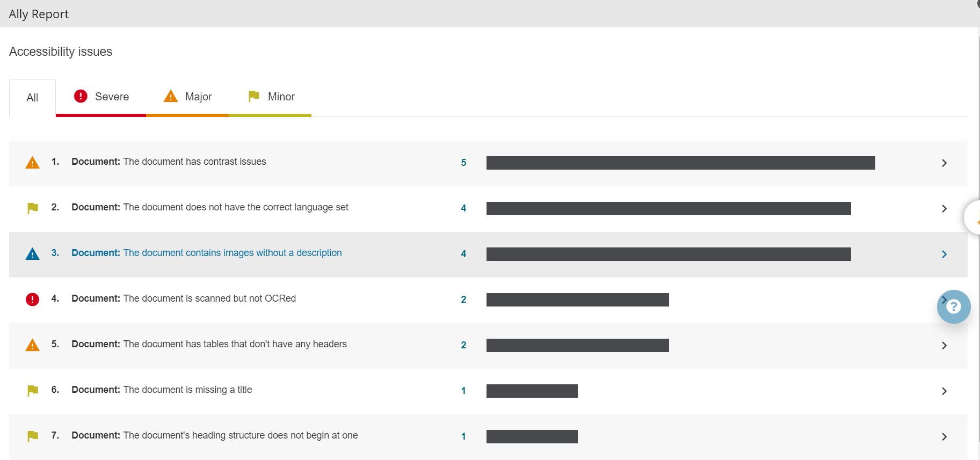
Task: Expand the missing title row chevron
Action: [x=944, y=391]
